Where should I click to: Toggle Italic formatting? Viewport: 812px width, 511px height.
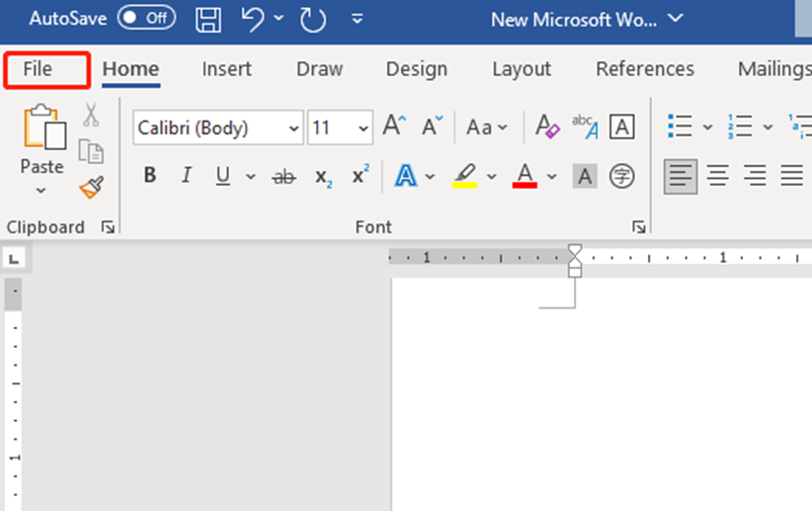pyautogui.click(x=186, y=175)
